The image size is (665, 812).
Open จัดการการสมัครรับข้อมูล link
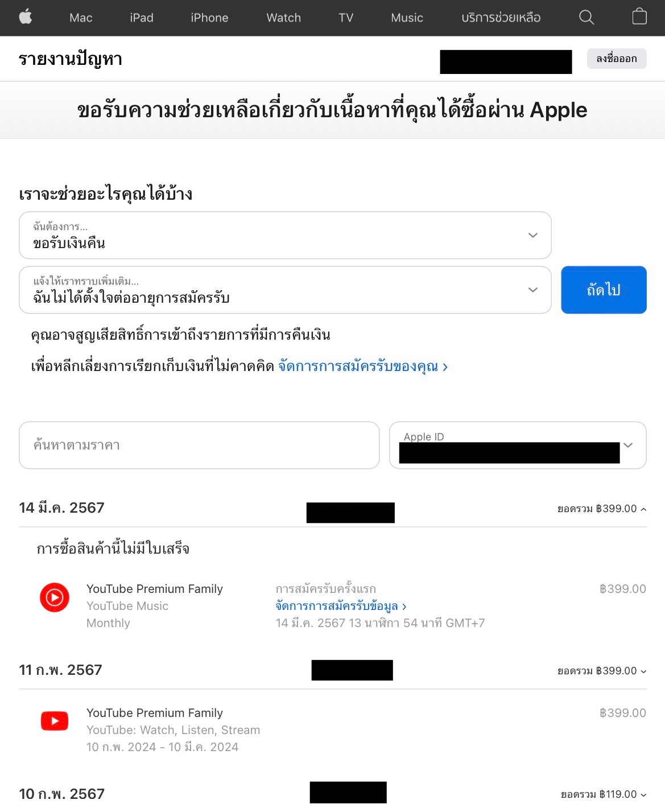click(x=341, y=606)
